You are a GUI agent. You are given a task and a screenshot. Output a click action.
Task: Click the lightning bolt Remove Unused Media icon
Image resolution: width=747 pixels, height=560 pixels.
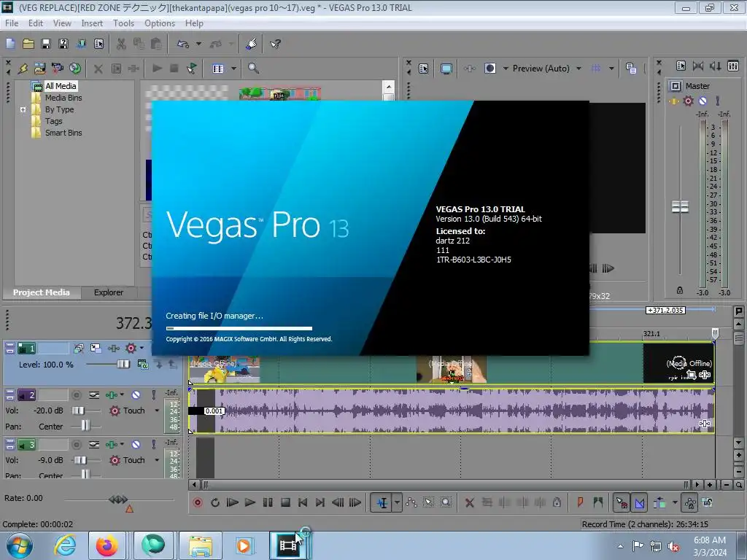pyautogui.click(x=23, y=69)
